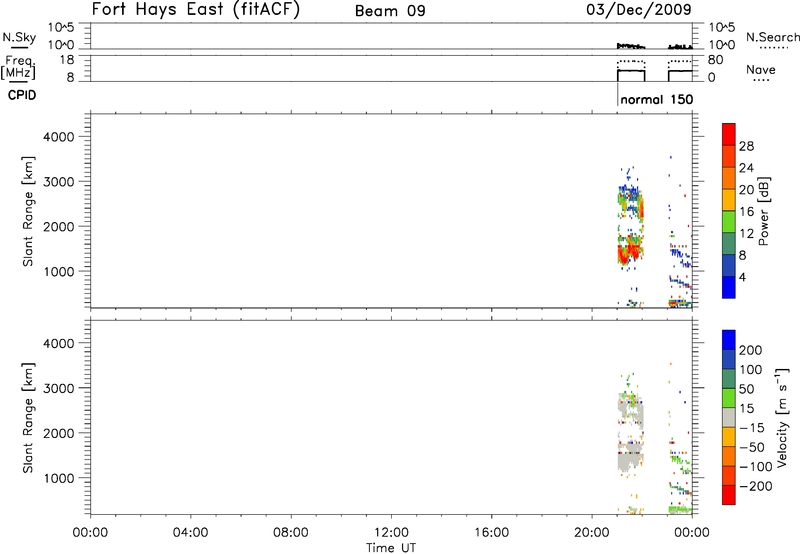The height and width of the screenshot is (554, 800).
Task: Click the '20:00' time tick label
Action: click(x=591, y=533)
